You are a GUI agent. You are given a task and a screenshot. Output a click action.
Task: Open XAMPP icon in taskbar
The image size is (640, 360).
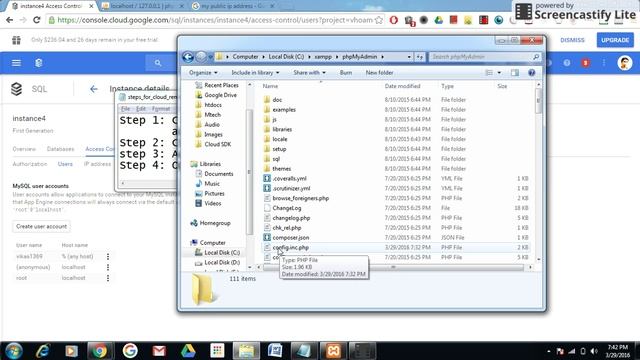coord(333,351)
